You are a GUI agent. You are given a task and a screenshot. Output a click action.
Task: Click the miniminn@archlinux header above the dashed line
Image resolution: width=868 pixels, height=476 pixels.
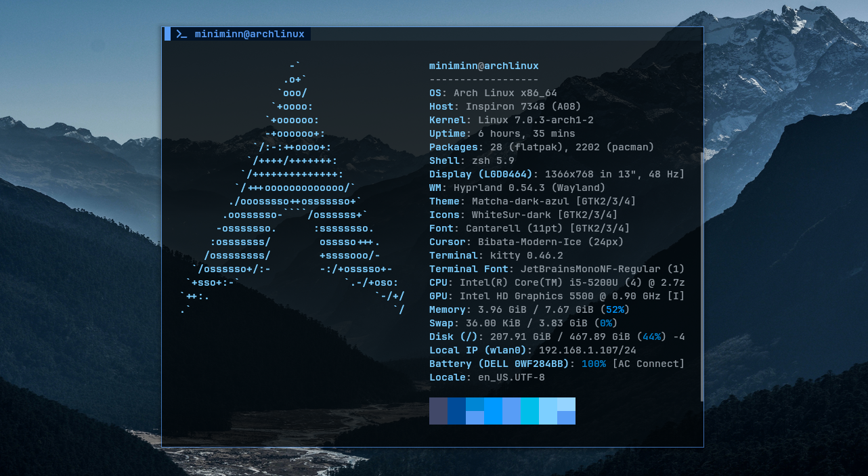[x=484, y=66]
